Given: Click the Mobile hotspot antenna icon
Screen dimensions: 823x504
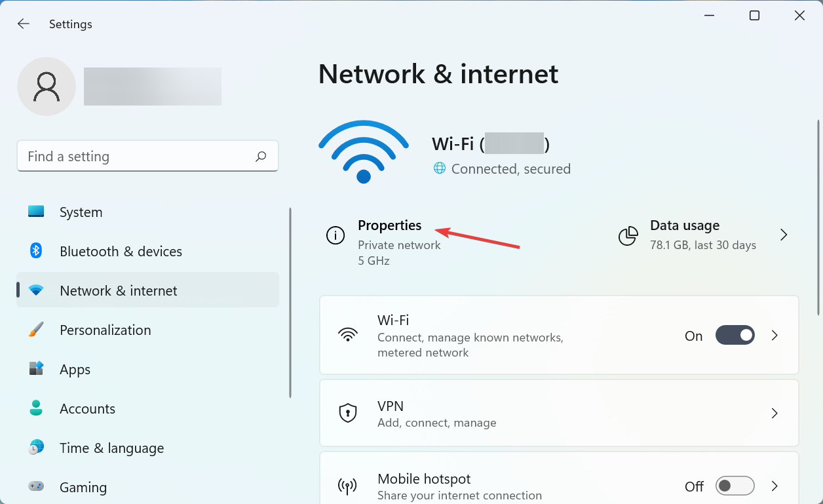Looking at the screenshot, I should (x=347, y=486).
